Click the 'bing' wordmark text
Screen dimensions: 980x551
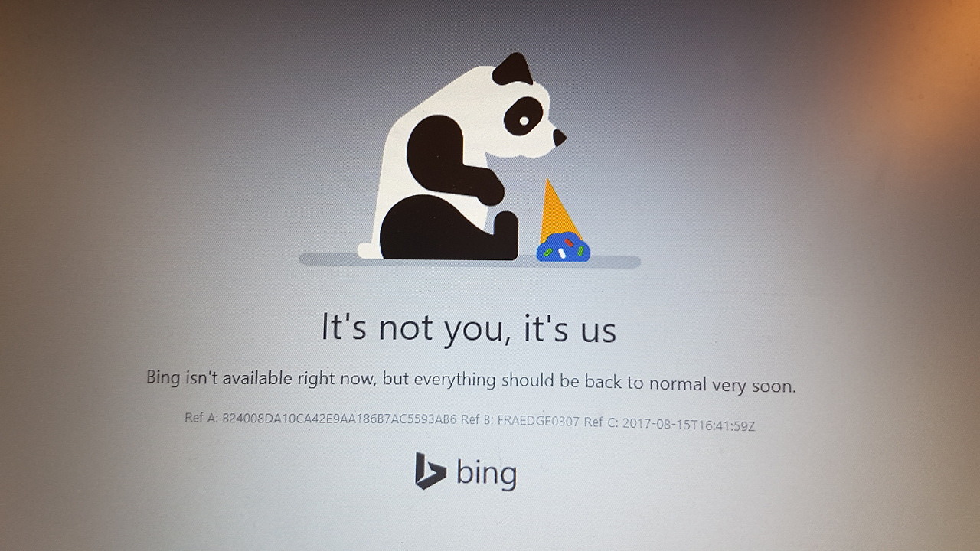(487, 473)
